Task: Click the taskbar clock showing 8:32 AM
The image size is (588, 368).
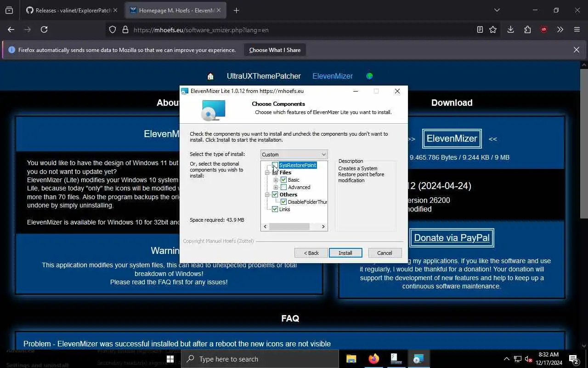Action: point(548,359)
